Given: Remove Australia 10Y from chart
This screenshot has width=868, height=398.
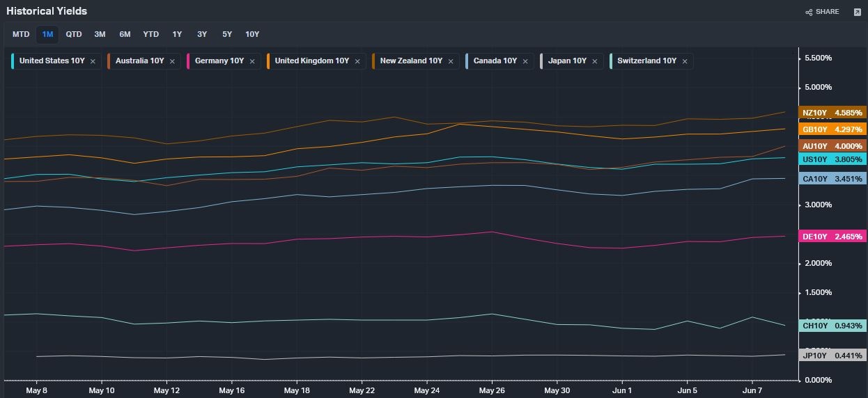Looking at the screenshot, I should [x=172, y=61].
